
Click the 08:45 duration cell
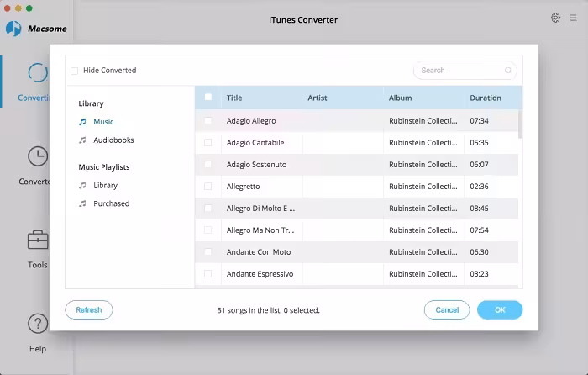pos(480,209)
